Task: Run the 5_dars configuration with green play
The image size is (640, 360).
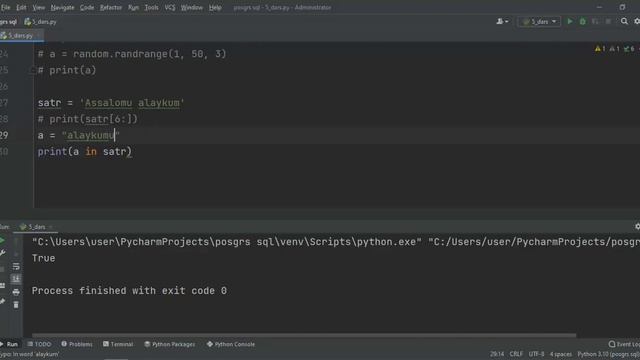Action: (570, 21)
